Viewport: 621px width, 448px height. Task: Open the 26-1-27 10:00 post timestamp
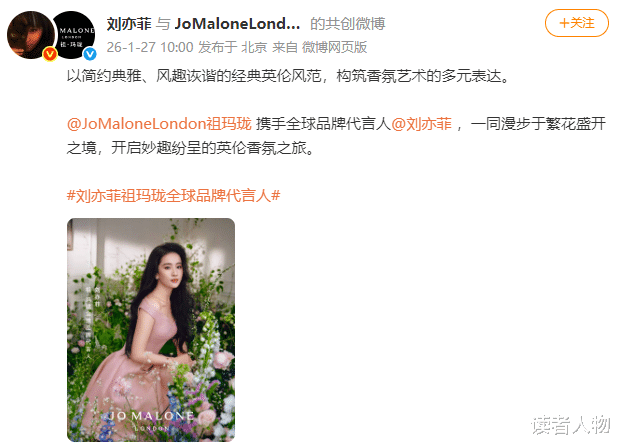pyautogui.click(x=150, y=47)
